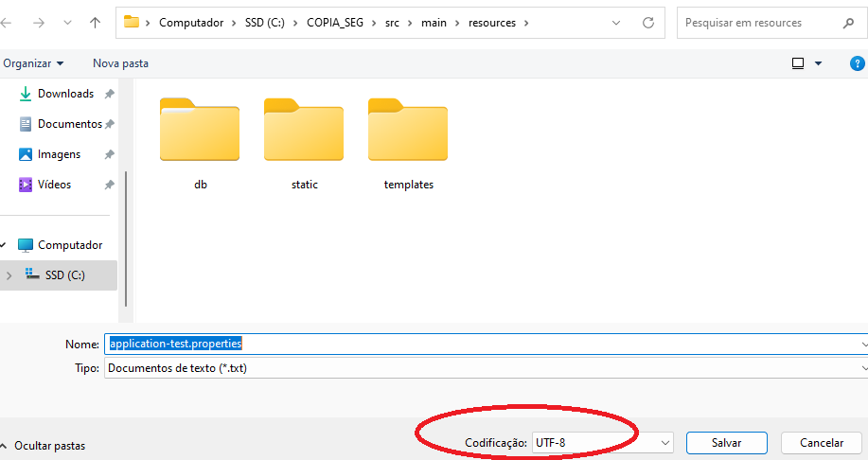Select SSD (C:) in the address breadcrumb
The width and height of the screenshot is (868, 460).
(265, 23)
